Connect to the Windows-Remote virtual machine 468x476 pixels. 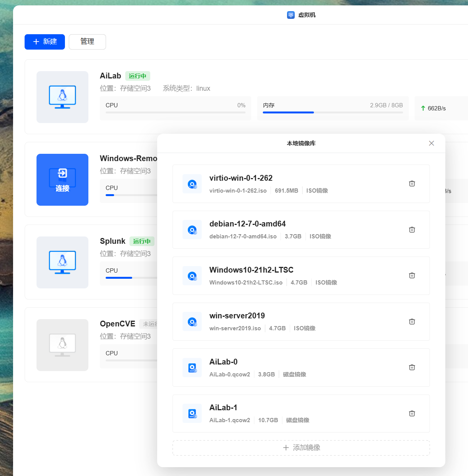click(62, 180)
